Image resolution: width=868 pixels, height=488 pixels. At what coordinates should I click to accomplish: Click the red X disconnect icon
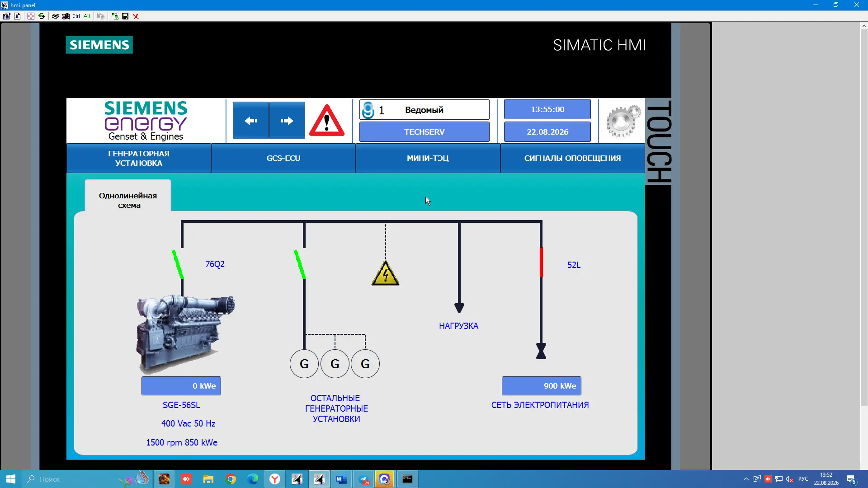click(x=136, y=16)
